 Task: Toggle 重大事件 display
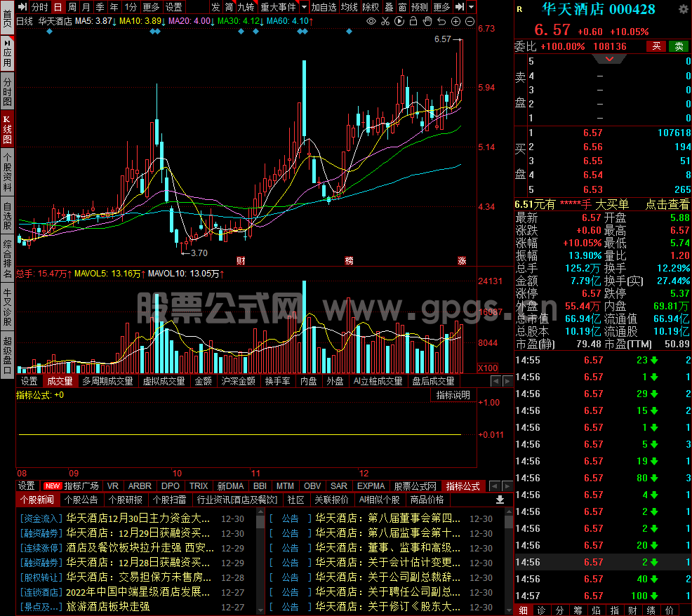279,7
